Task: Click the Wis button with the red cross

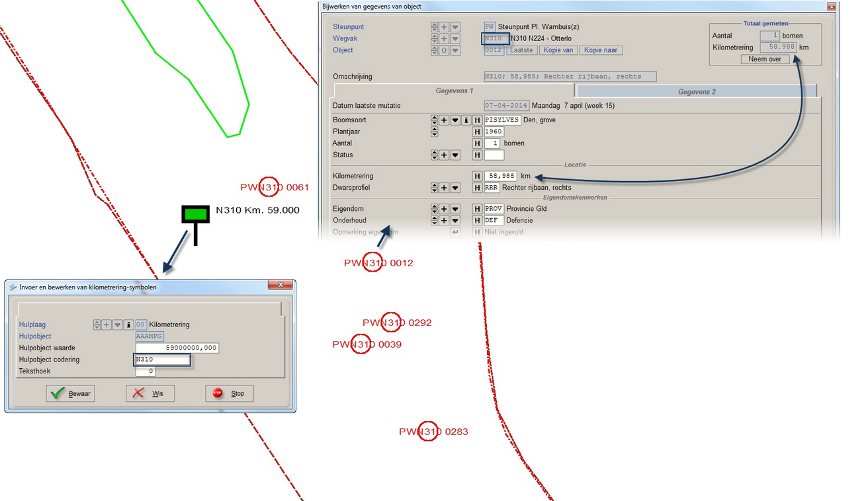Action: click(x=150, y=393)
